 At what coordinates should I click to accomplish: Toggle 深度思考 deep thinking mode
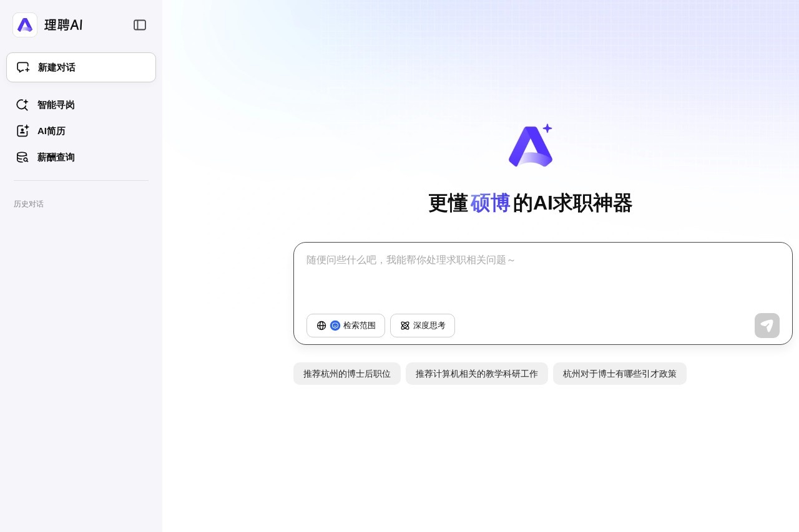point(423,326)
